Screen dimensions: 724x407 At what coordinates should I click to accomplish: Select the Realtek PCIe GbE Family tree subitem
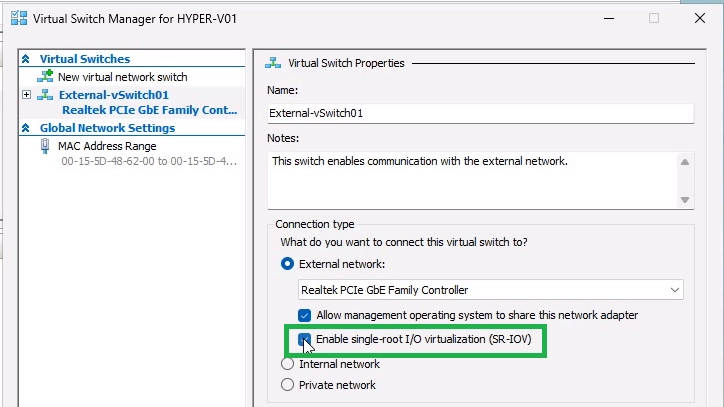148,110
